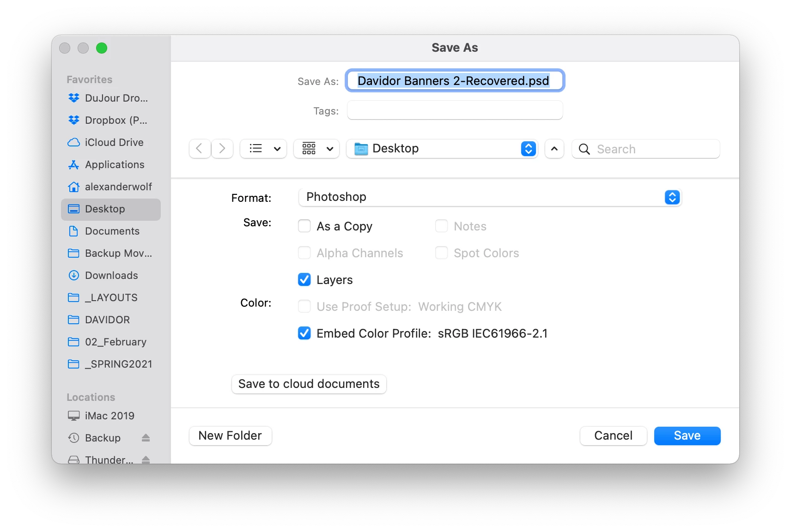
Task: Click the Save button
Action: [688, 436]
